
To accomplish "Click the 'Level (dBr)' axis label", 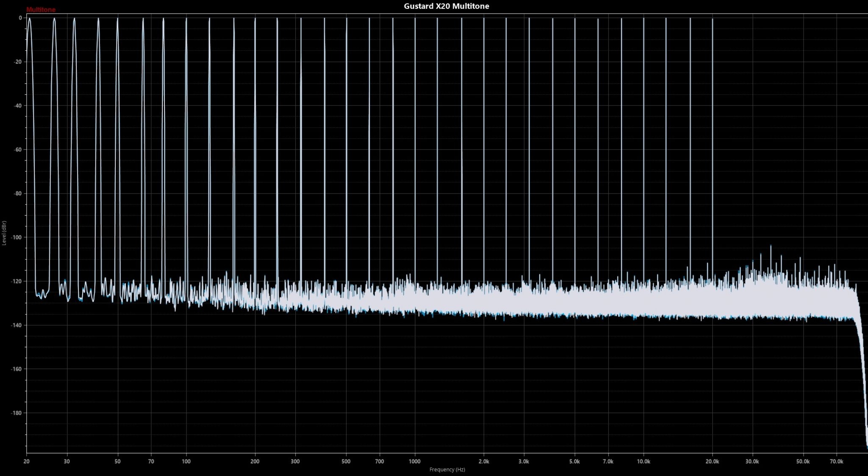I will (x=4, y=233).
